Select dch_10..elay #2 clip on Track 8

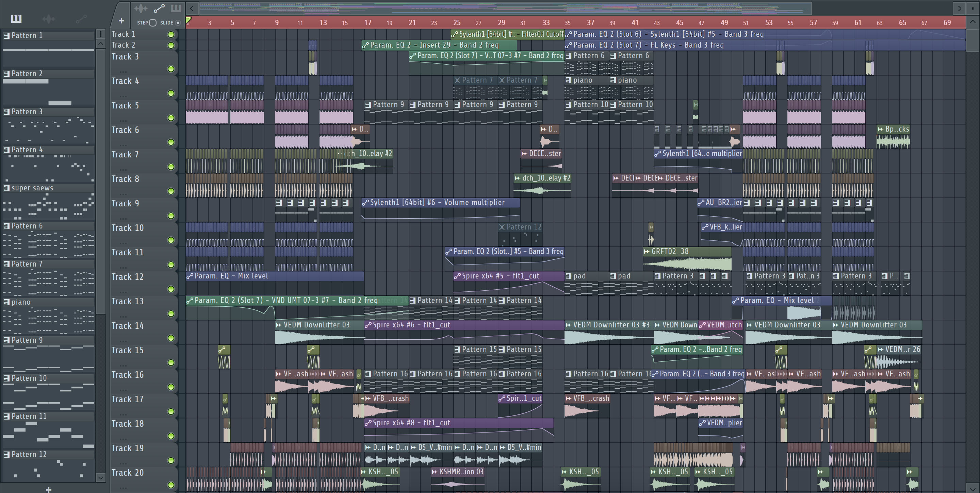(x=542, y=186)
